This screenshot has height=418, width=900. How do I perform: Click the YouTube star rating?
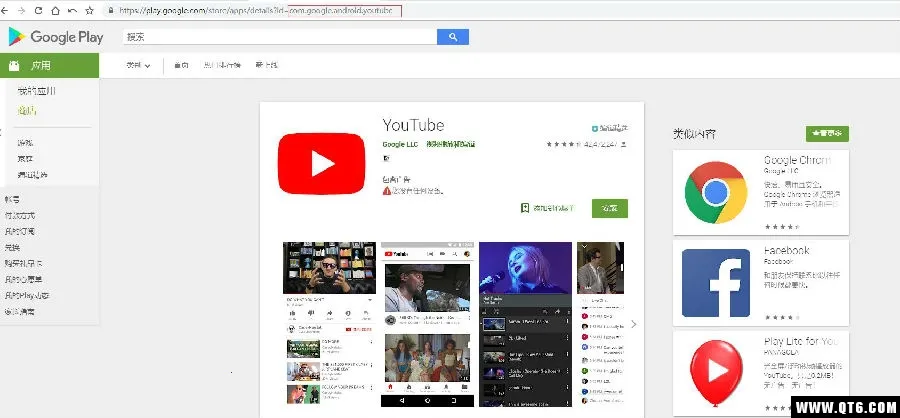[564, 144]
